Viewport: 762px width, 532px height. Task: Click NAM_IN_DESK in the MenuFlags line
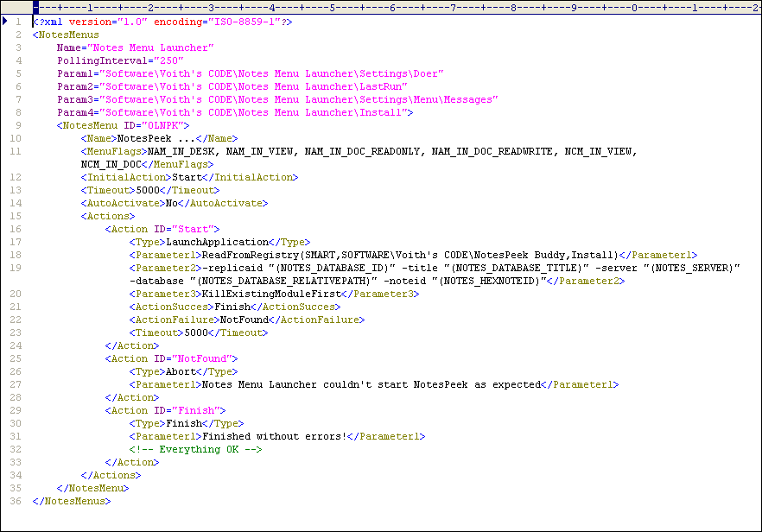(x=181, y=152)
